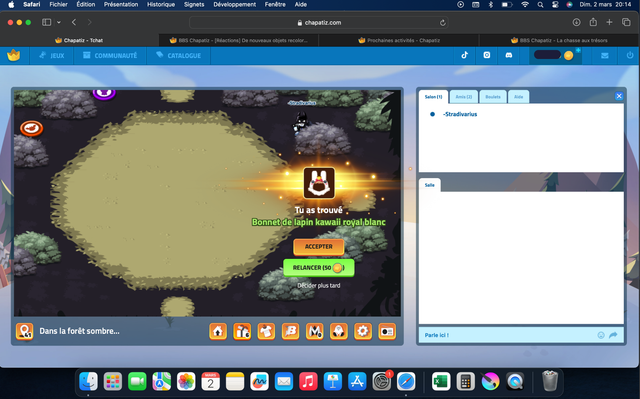640x399 pixels.
Task: Open the messages envelope icon
Action: (605, 55)
